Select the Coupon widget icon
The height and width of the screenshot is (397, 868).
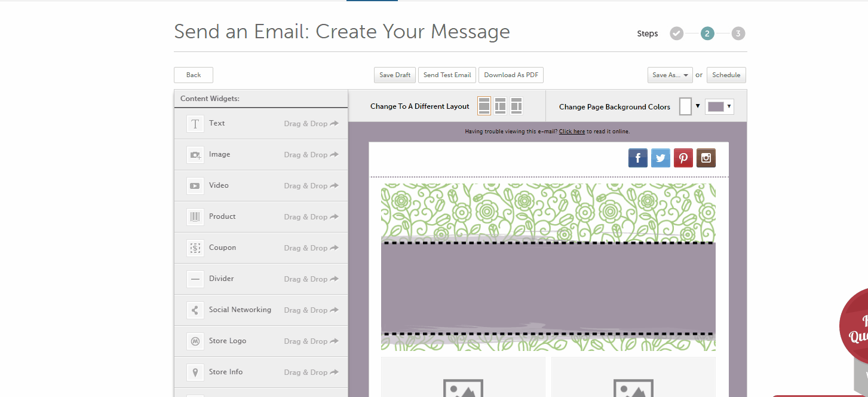(195, 248)
